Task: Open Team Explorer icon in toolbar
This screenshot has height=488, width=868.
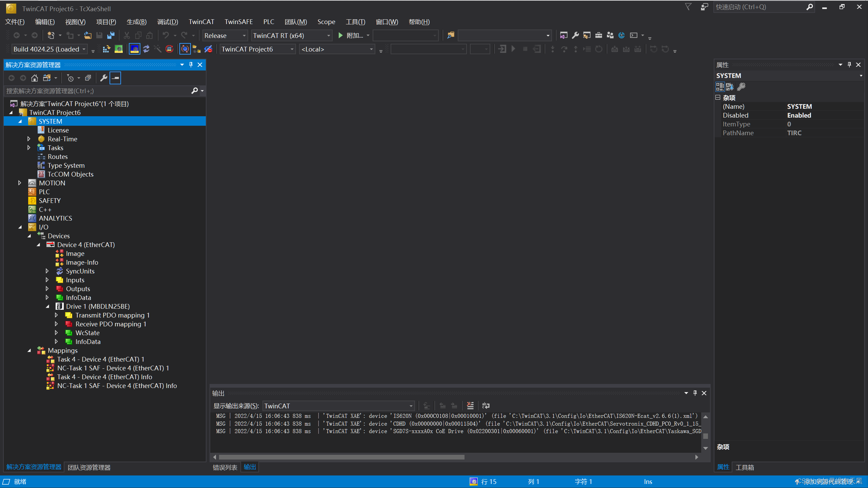Action: tap(610, 35)
